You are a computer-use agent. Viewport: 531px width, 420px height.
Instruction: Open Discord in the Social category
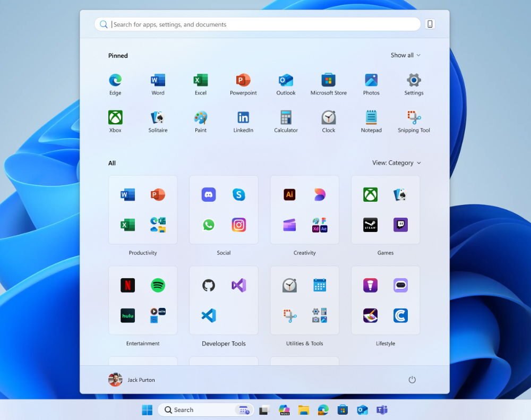coord(209,194)
